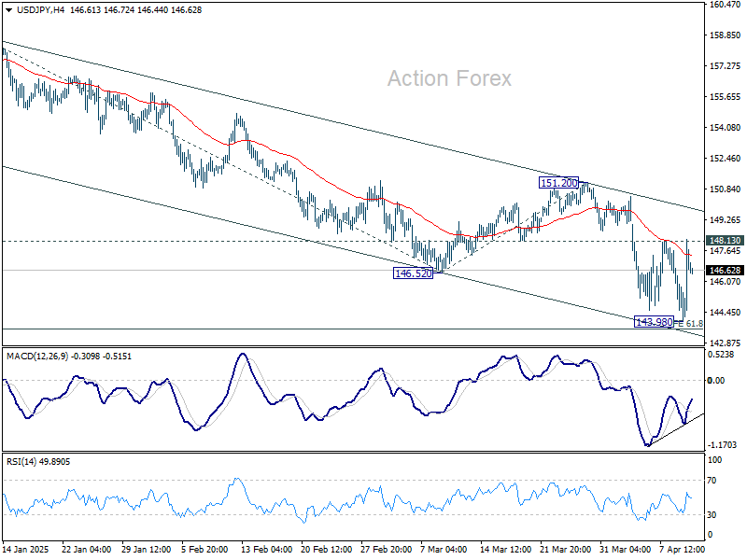This screenshot has height=560, width=747.
Task: Click the 27 Feb 20:00 time label
Action: point(386,549)
